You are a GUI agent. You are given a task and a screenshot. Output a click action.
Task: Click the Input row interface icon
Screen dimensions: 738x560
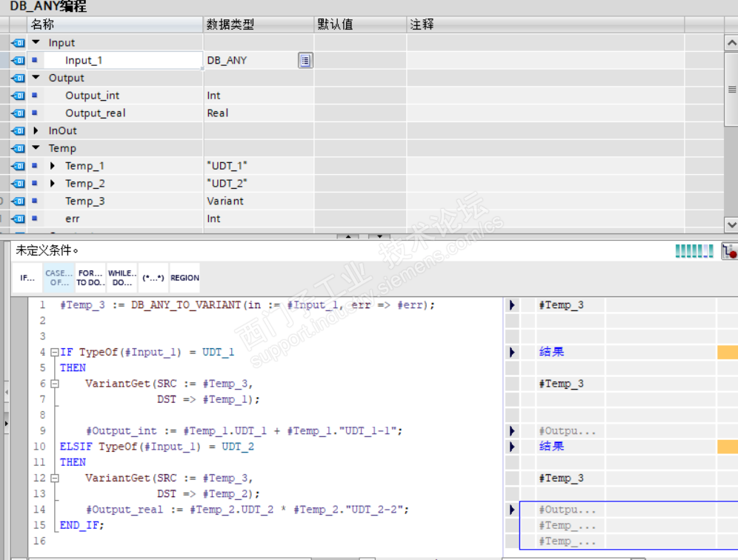coord(18,43)
